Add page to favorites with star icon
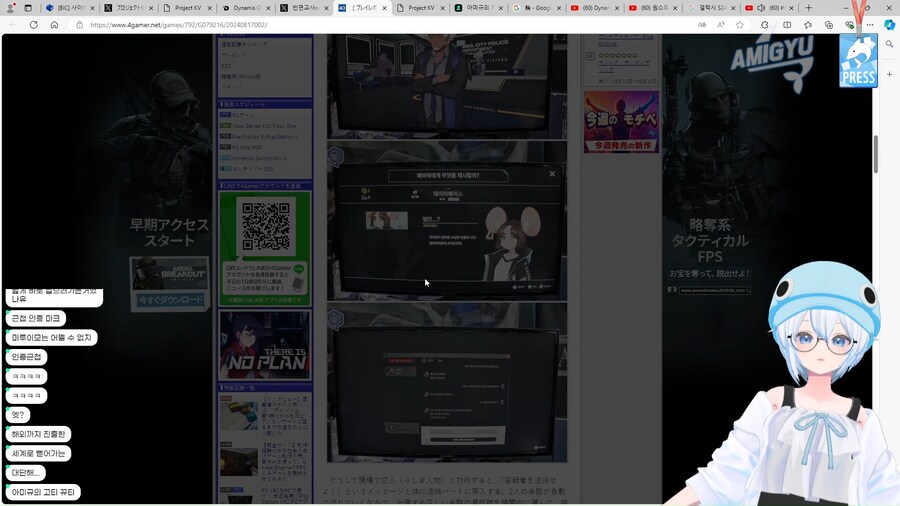The width and height of the screenshot is (900, 506). (x=739, y=25)
